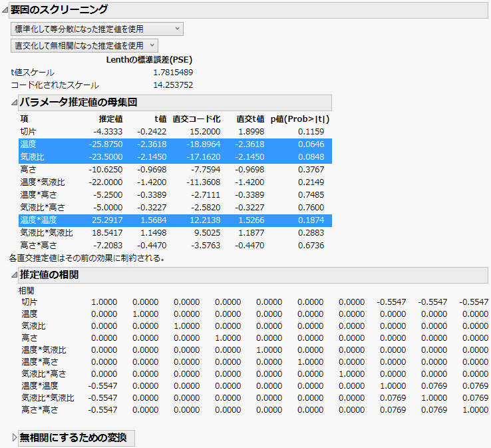Click estimate 18.5417 for 気液比*気液比
491x448 pixels.
pyautogui.click(x=107, y=233)
